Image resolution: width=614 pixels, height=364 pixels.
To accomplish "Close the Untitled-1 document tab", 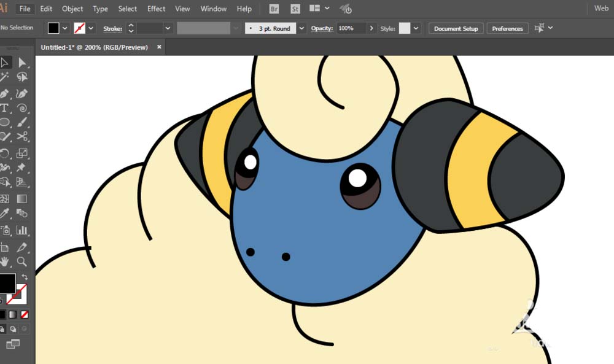I will (x=159, y=47).
